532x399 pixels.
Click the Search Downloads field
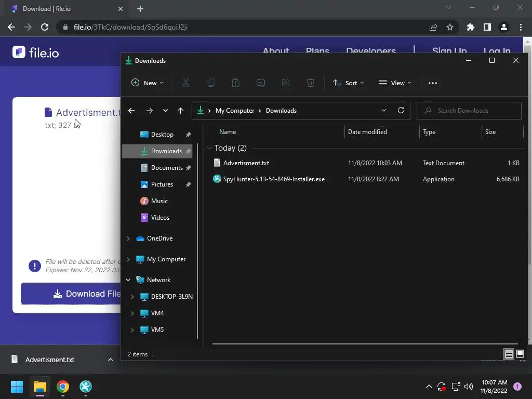point(469,111)
